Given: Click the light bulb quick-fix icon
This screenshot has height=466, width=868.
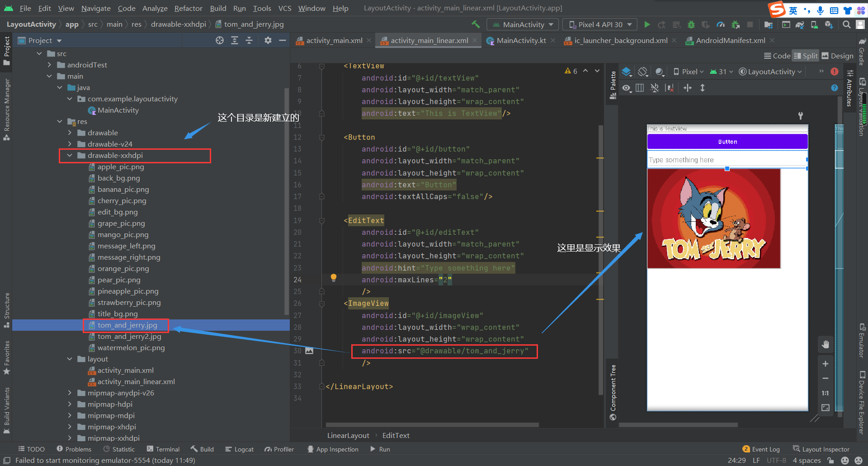Looking at the screenshot, I should coord(334,278).
